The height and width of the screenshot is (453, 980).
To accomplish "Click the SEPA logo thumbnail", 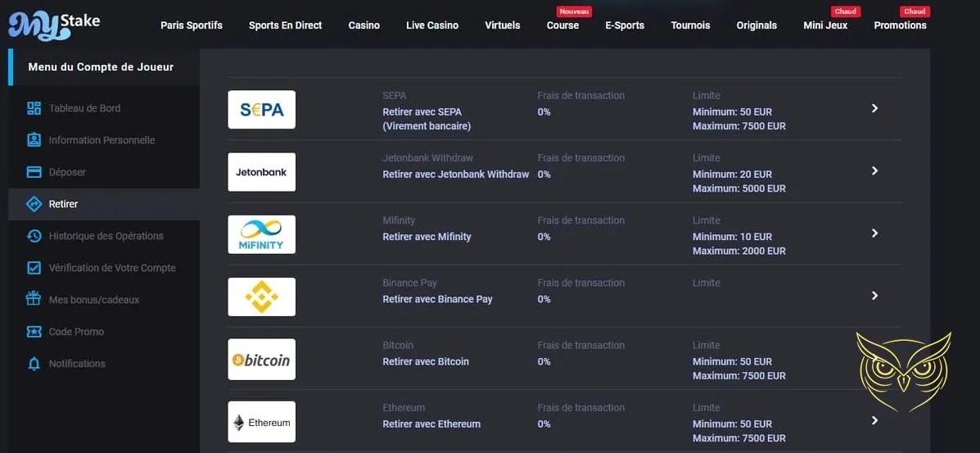I will (x=261, y=110).
